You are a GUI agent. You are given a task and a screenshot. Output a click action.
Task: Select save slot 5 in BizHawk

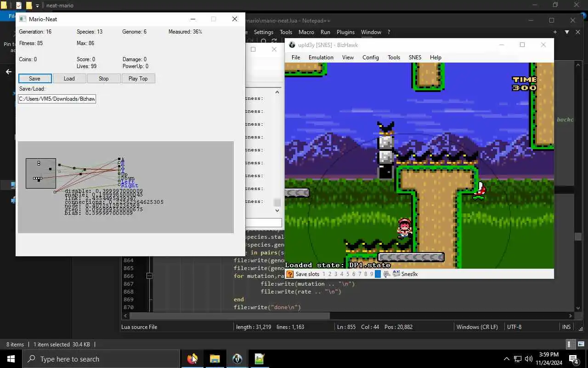pyautogui.click(x=348, y=274)
